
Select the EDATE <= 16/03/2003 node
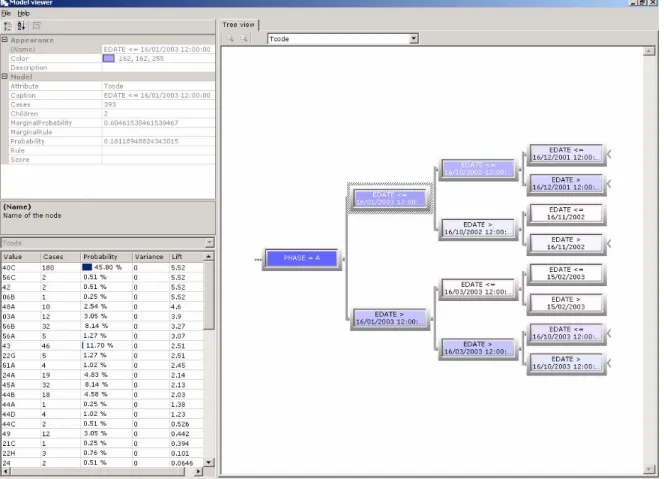[x=478, y=288]
